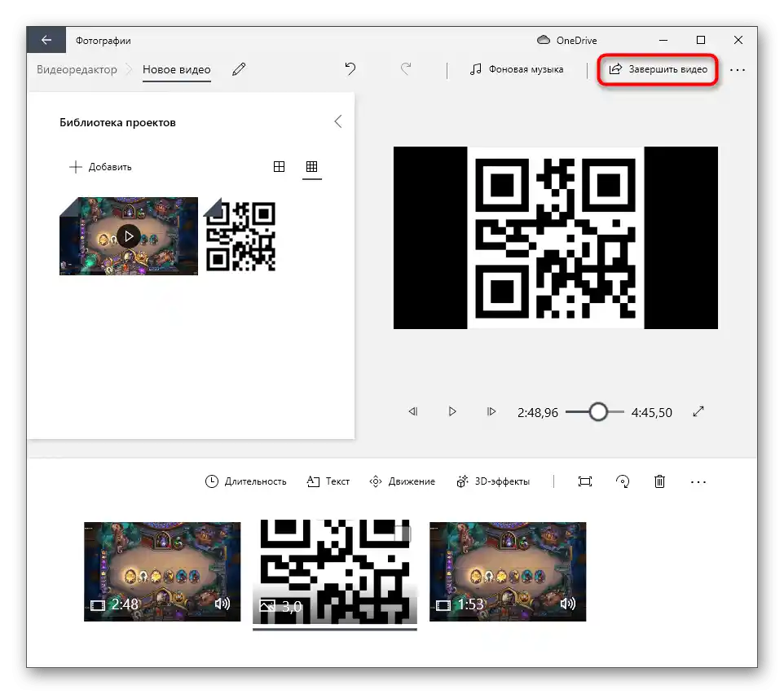Open 3D-эффекты for selected clip
This screenshot has width=784, height=694.
[492, 481]
